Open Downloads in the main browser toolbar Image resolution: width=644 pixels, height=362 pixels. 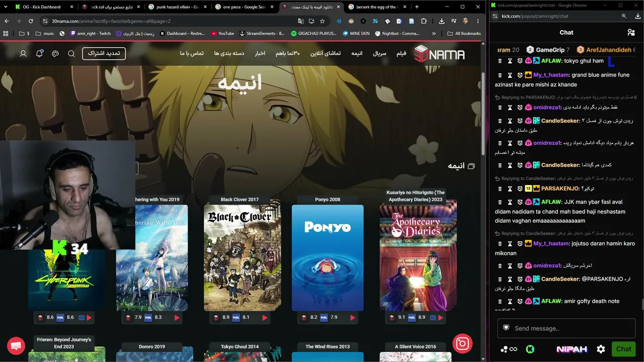(442, 21)
